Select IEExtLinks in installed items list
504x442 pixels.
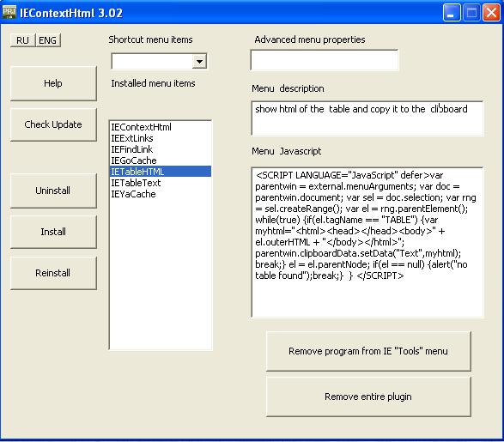coord(160,138)
